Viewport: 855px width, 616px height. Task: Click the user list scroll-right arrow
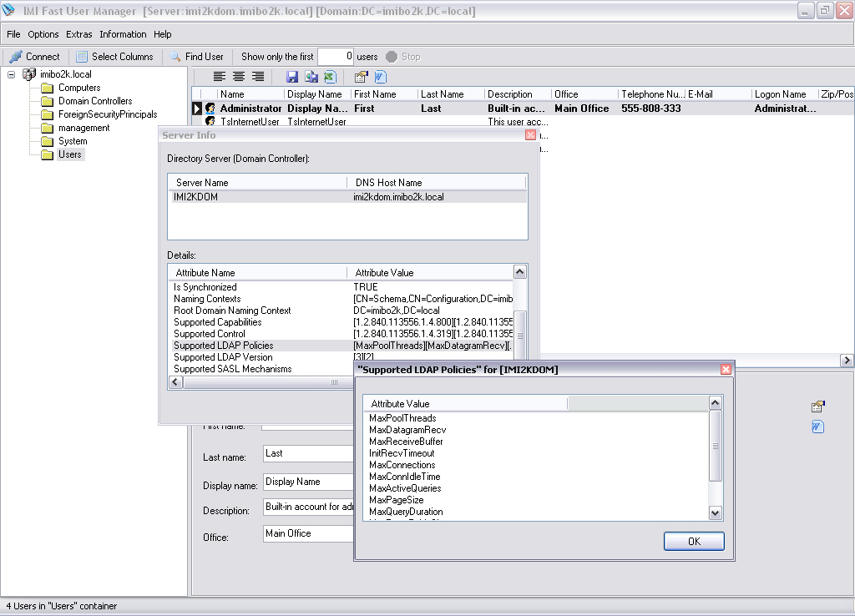pyautogui.click(x=847, y=360)
